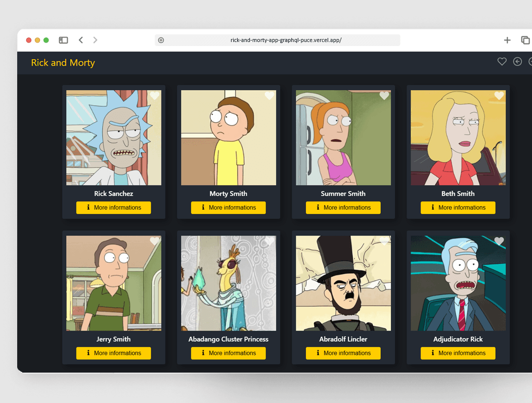Minimize the window with the yellow button

tap(37, 40)
